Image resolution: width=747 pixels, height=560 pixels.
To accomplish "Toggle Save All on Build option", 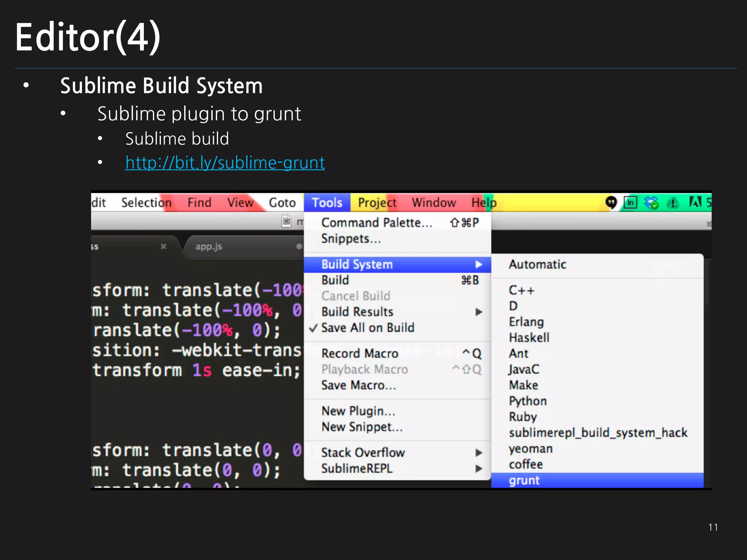I will click(398, 327).
